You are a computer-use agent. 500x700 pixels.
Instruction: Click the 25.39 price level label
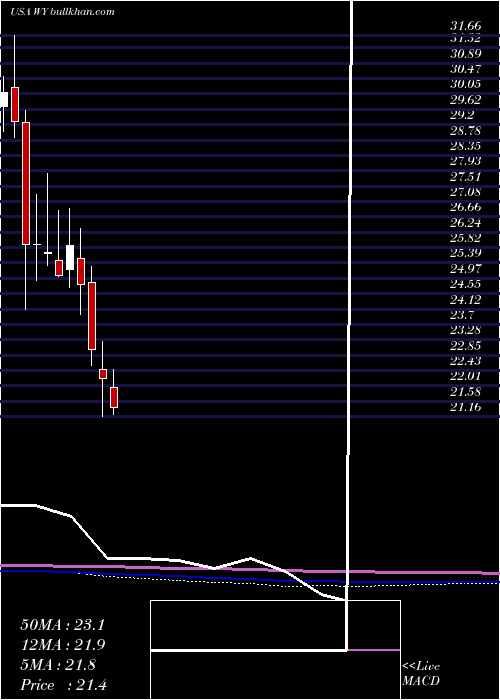(x=465, y=254)
